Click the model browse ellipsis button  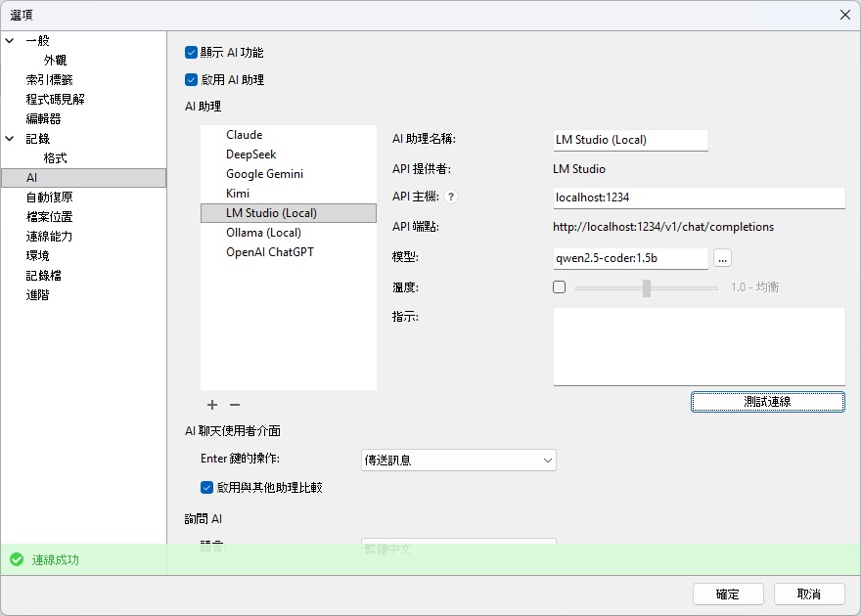point(722,258)
